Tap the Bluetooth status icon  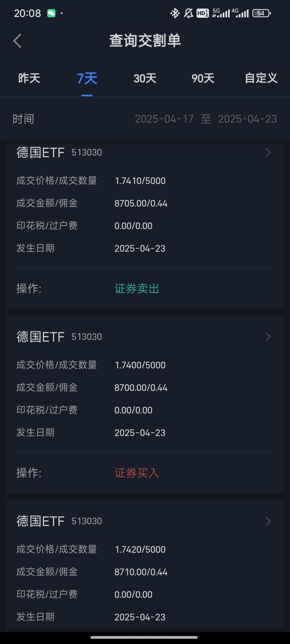pyautogui.click(x=175, y=13)
